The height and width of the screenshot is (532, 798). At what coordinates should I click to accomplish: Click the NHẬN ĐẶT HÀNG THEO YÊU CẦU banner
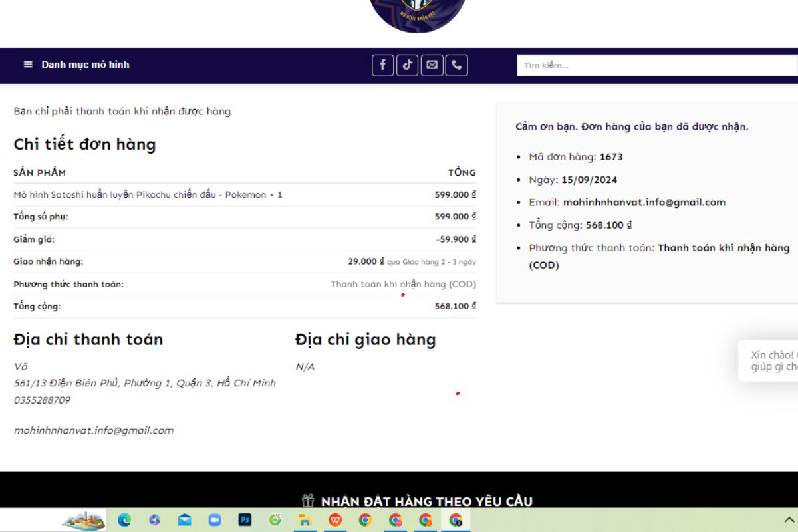point(426,501)
